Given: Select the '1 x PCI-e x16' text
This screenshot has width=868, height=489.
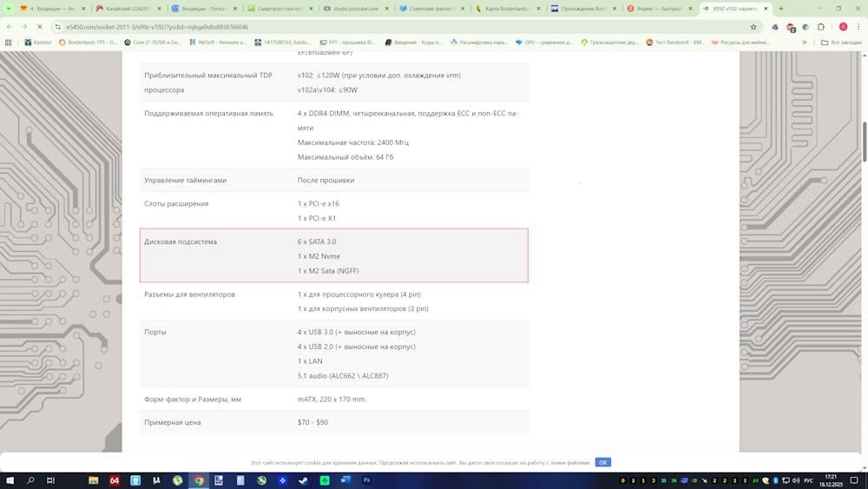Looking at the screenshot, I should point(319,203).
